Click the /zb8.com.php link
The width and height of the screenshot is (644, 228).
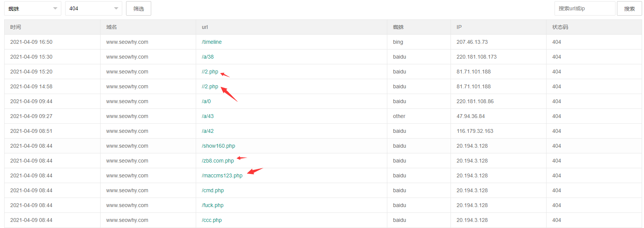click(218, 161)
